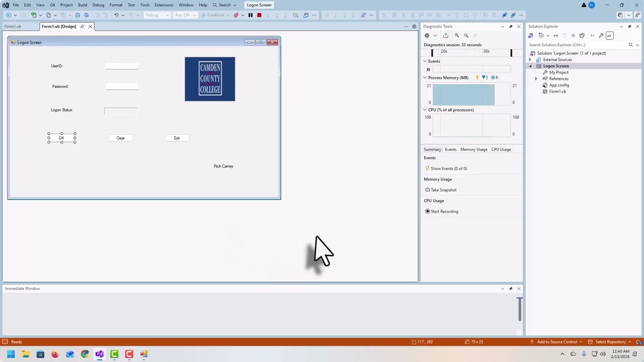The width and height of the screenshot is (644, 362).
Task: Click View Code icon in Solution Explorer
Action: coord(592,36)
